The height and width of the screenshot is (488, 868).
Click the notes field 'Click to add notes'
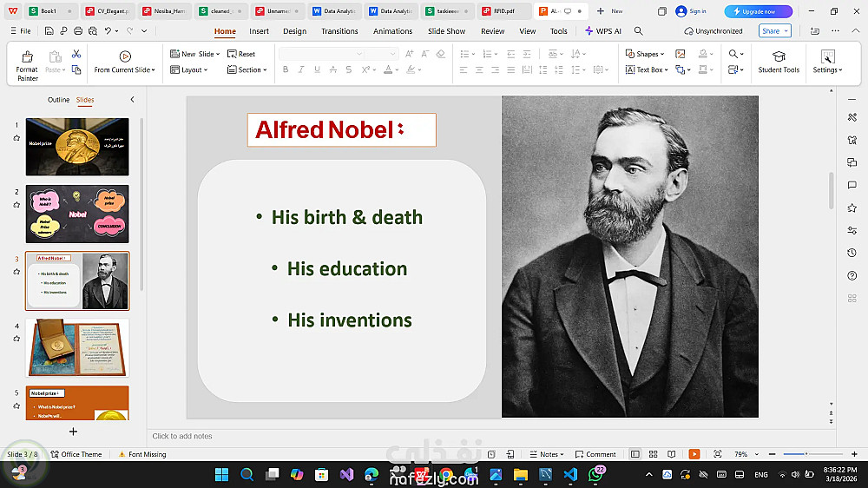182,436
